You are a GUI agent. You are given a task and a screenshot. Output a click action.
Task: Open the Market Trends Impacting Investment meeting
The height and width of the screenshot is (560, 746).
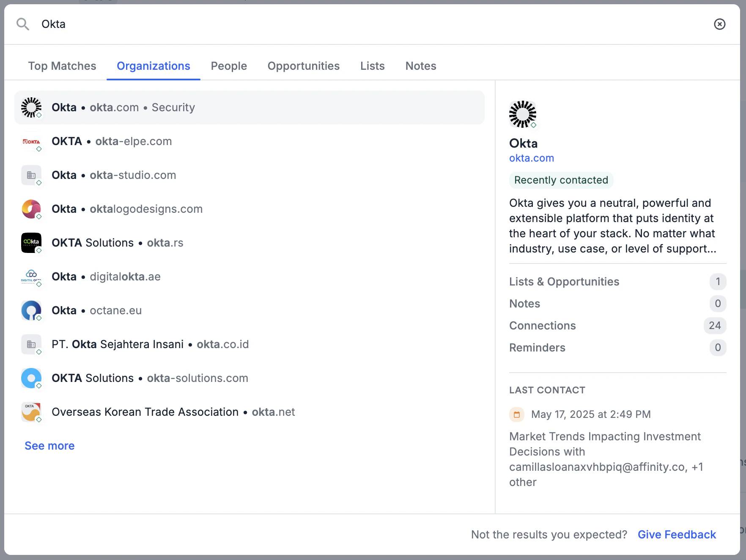(x=606, y=459)
